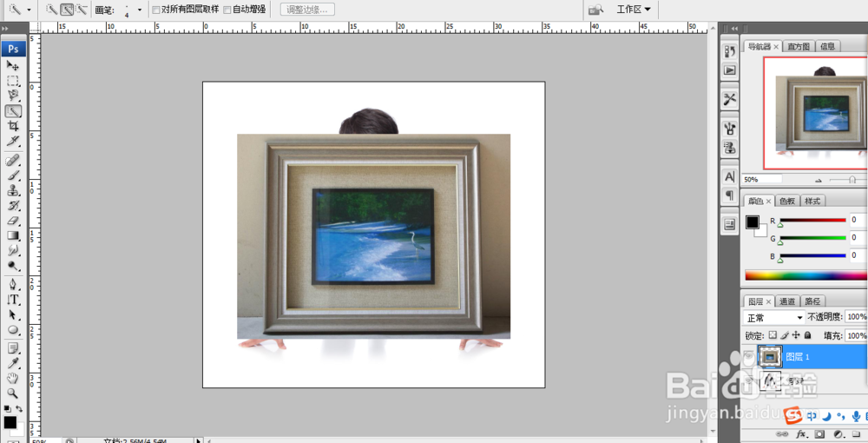Open status bar info arrow menu
The image size is (868, 443).
tap(198, 440)
